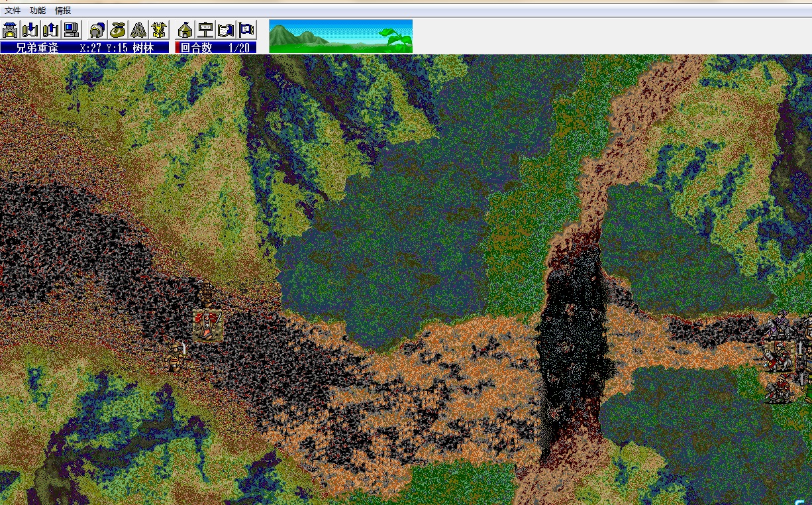Click the helmet toolbar icon
Viewport: 812px width, 505px height.
point(97,30)
